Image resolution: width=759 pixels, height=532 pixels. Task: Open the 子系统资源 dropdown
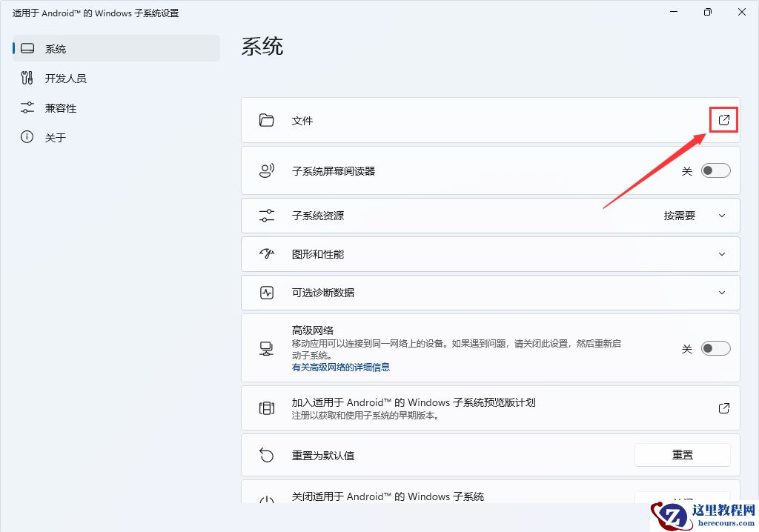[x=722, y=215]
